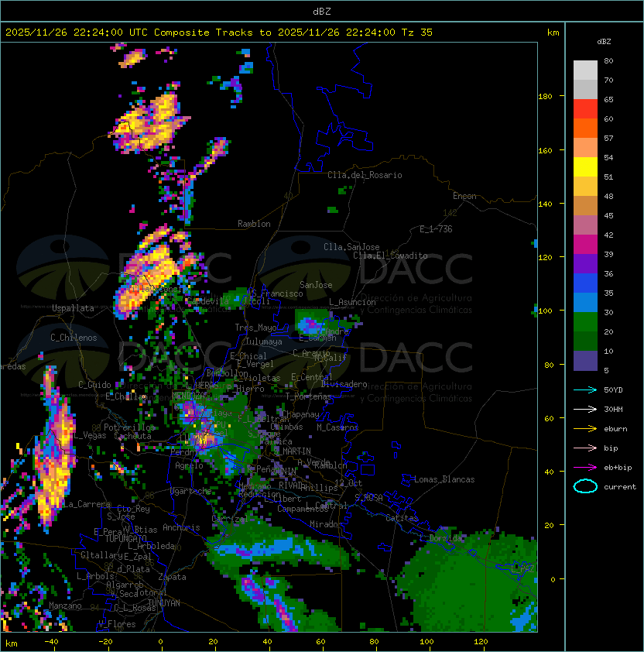Viewport: 644px width, 652px height.
Task: Pick the green 20–30 dBZ swatch
Action: pyautogui.click(x=585, y=321)
